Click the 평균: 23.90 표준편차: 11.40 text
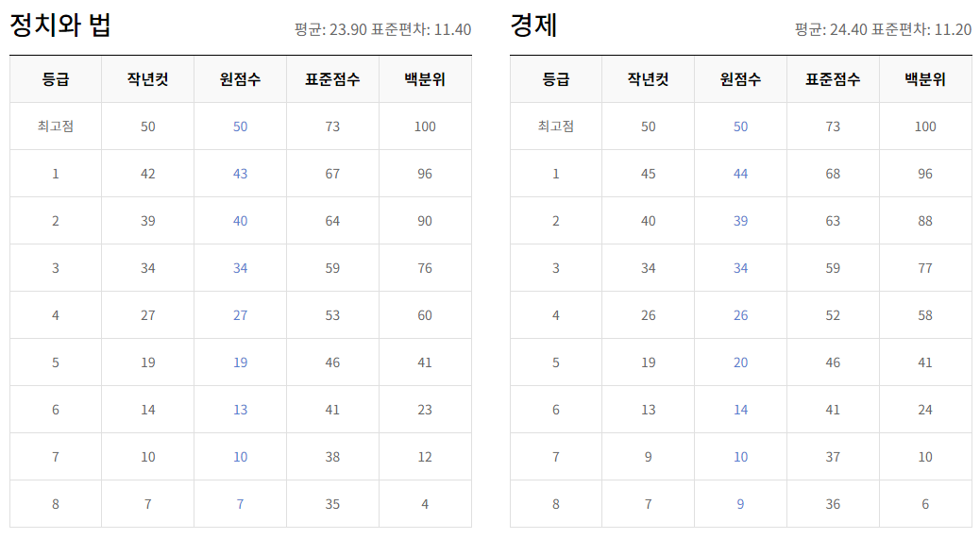Viewport: 980px width, 539px height. 382,29
